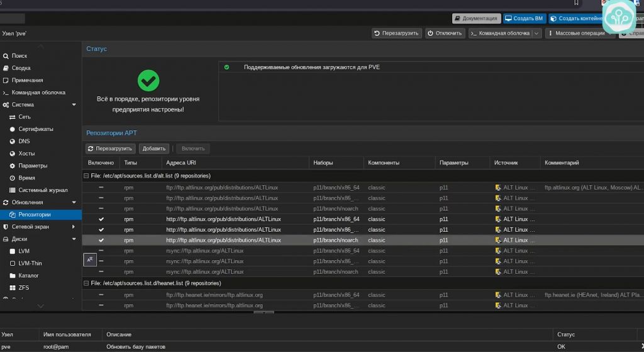
Task: Collapse the Система section
Action: coord(74,105)
